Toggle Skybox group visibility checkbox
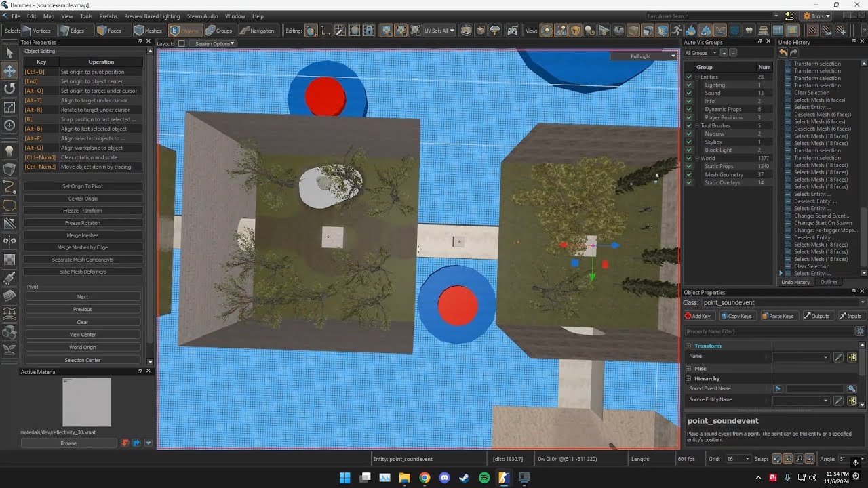Viewport: 868px width, 488px height. (x=688, y=142)
